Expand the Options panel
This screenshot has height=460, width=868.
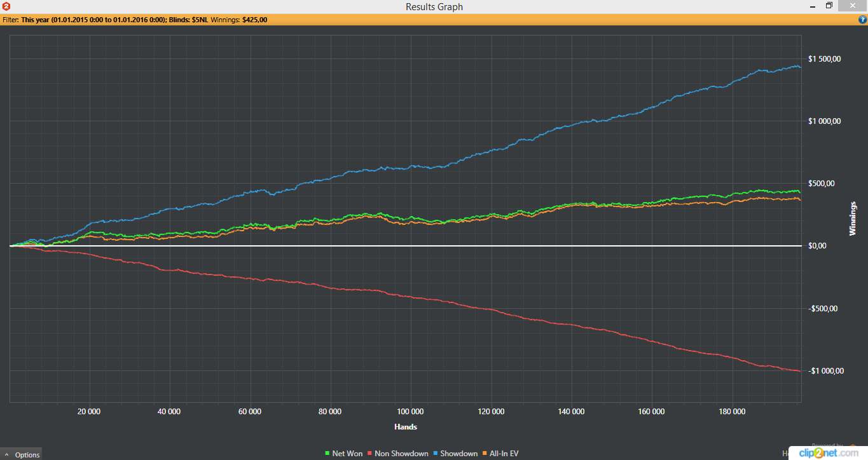click(x=21, y=454)
